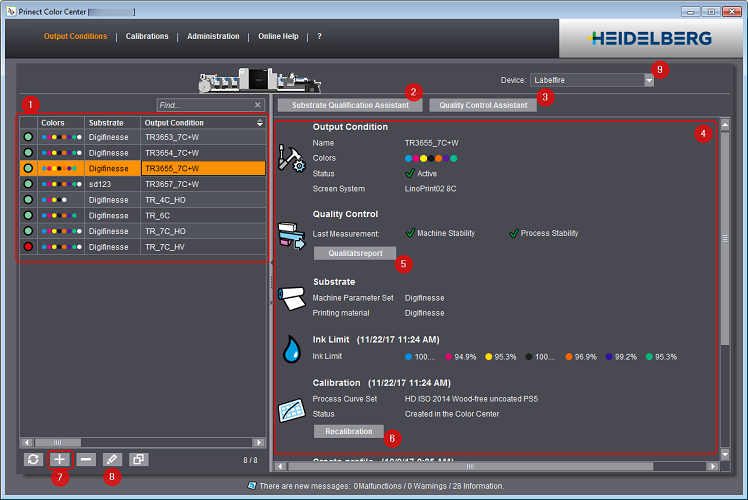
Task: Click the question mark menu item
Action: pyautogui.click(x=319, y=36)
